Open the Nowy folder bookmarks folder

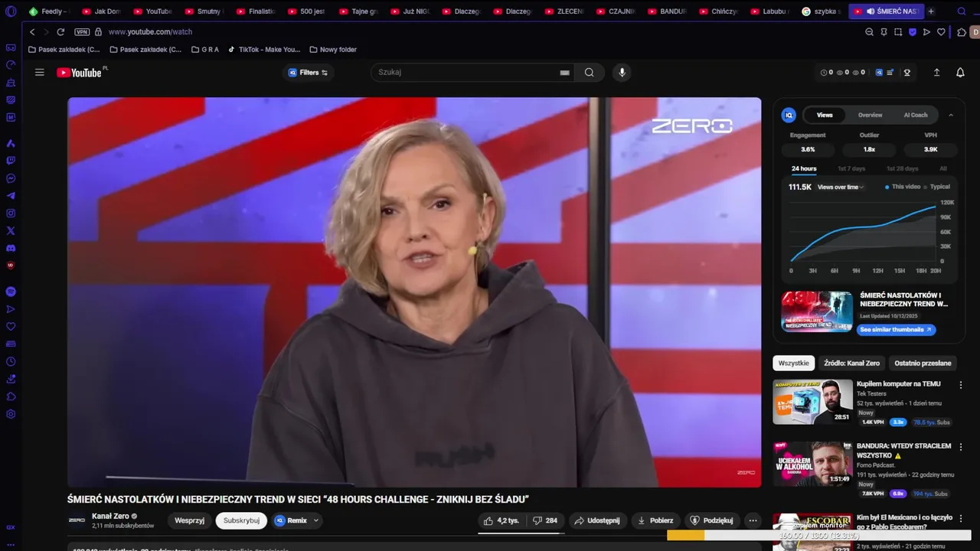(333, 50)
